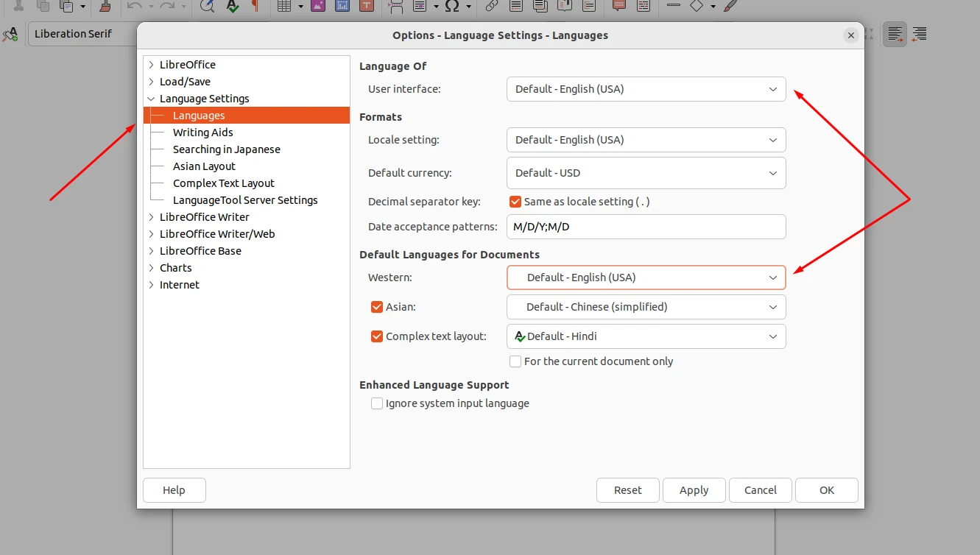980x555 pixels.
Task: Click the New Style from Selection icon
Action: click(10, 34)
